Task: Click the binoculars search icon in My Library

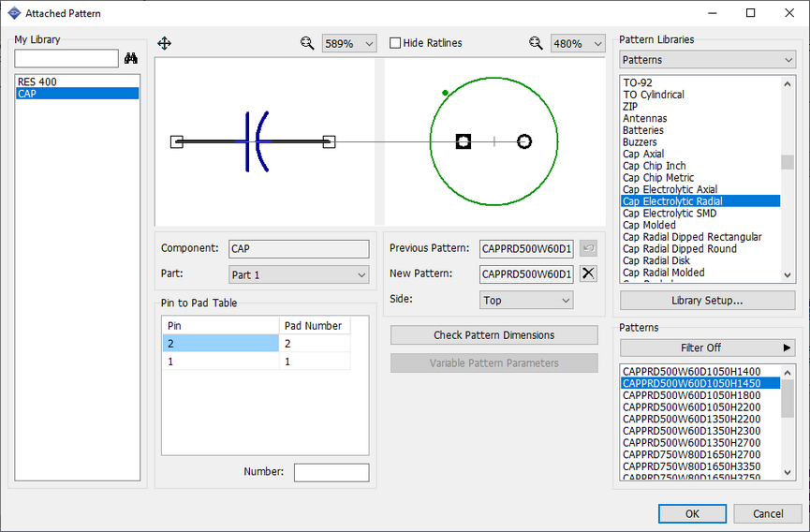Action: click(x=131, y=58)
